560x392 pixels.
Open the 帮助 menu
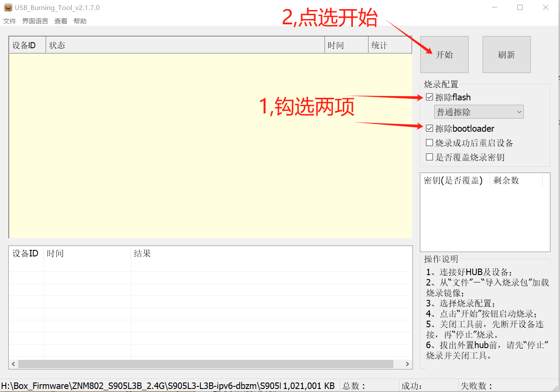pyautogui.click(x=80, y=21)
